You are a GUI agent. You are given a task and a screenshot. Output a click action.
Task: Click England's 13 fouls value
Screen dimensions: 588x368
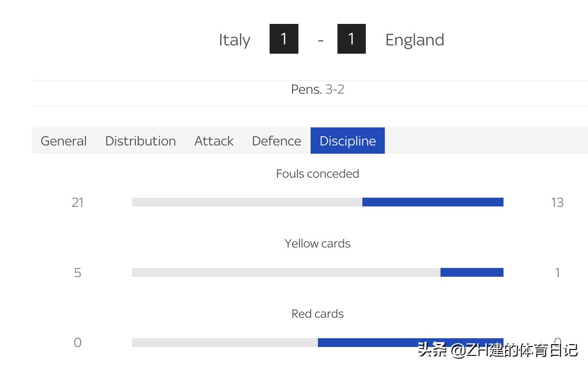pyautogui.click(x=557, y=203)
